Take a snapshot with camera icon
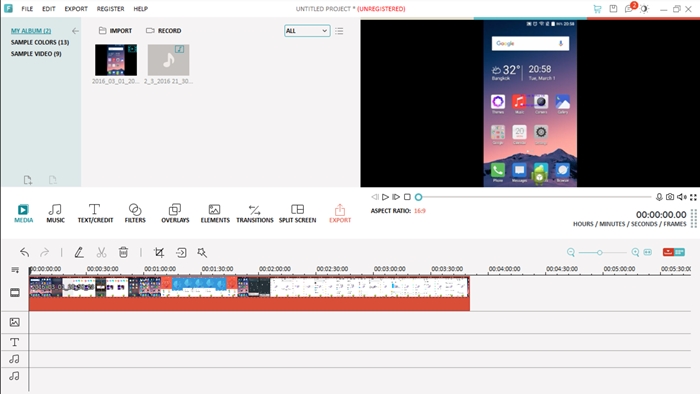Image resolution: width=700 pixels, height=394 pixels. tap(670, 197)
